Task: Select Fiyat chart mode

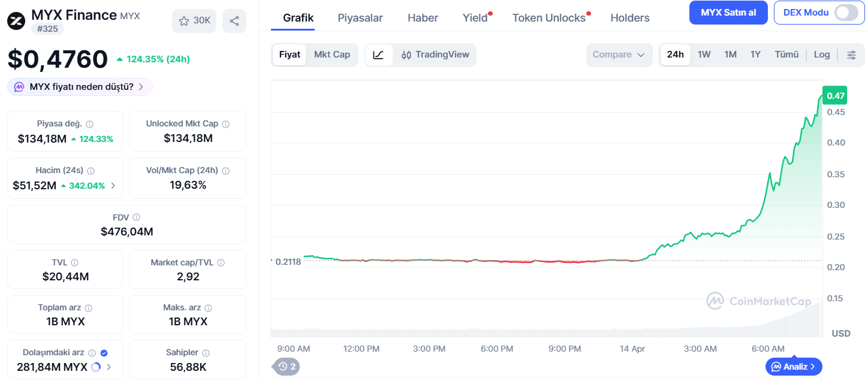Action: click(x=290, y=55)
